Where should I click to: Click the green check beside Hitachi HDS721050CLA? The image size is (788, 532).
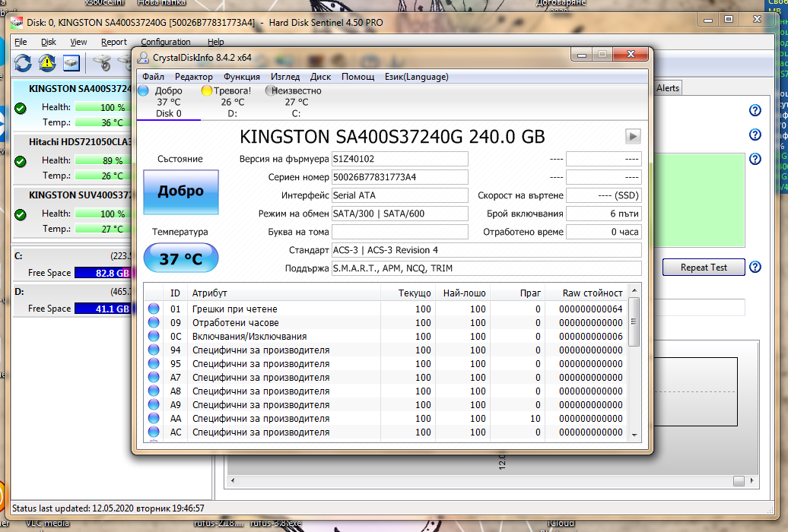(x=20, y=161)
